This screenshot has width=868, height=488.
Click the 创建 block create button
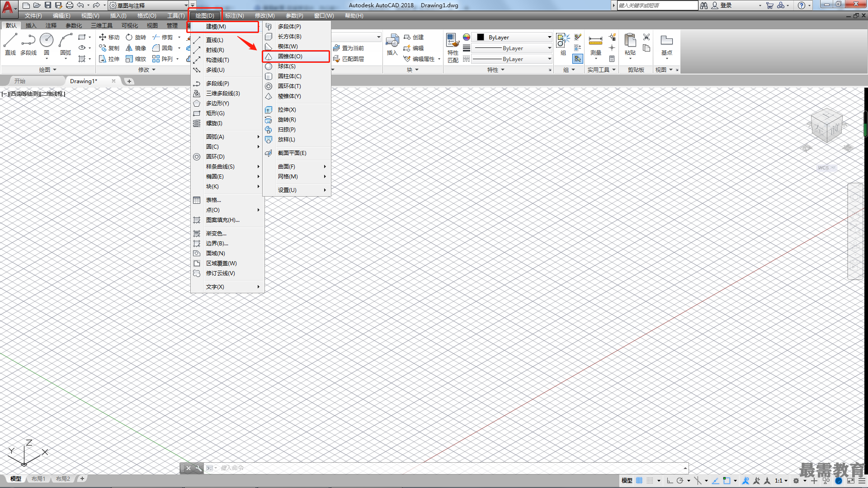[x=414, y=38]
